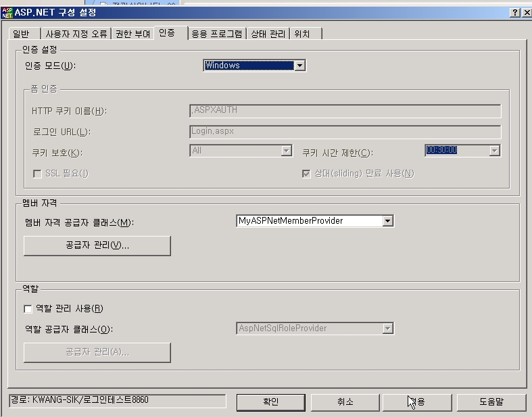The width and height of the screenshot is (532, 417).
Task: Open the 쿠키 시간 제한 dropdown
Action: [x=463, y=150]
